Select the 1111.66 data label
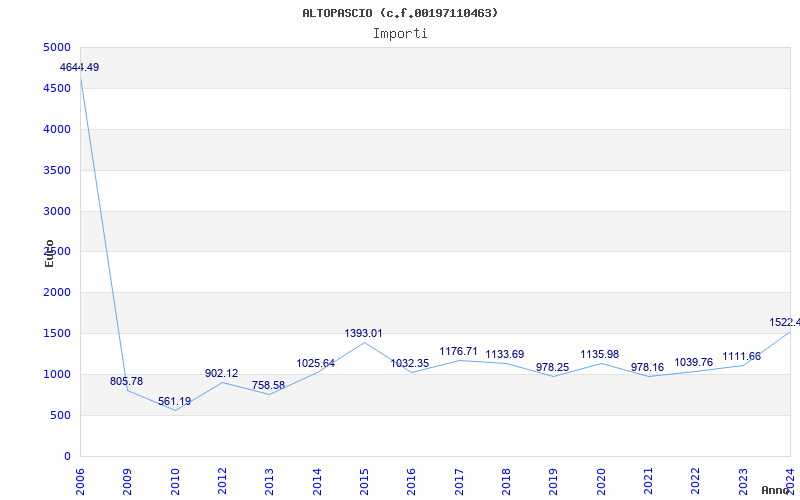 741,356
